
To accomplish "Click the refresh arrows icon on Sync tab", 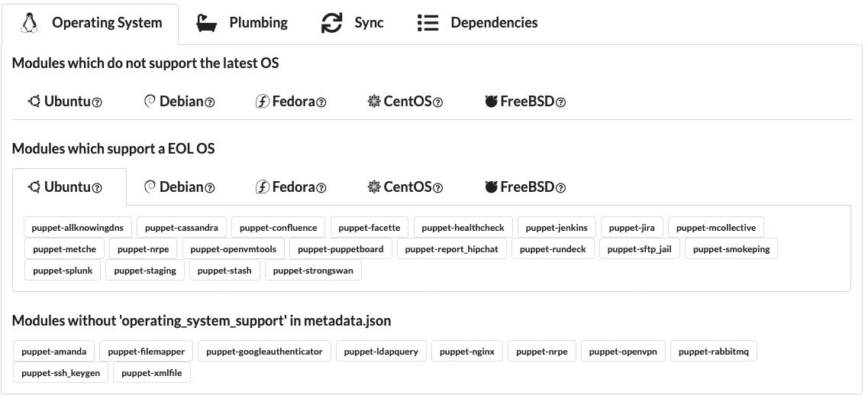I will pos(331,23).
